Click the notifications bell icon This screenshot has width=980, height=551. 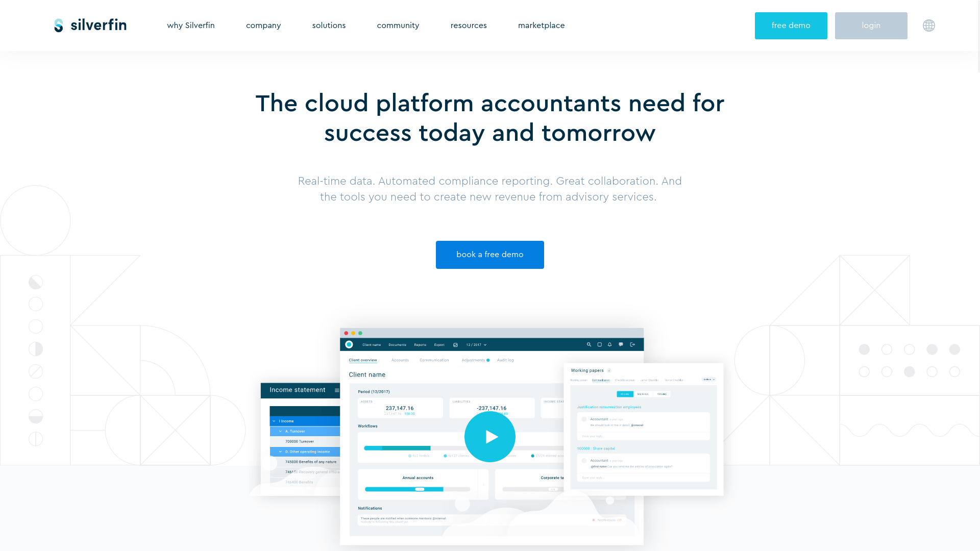(x=610, y=344)
